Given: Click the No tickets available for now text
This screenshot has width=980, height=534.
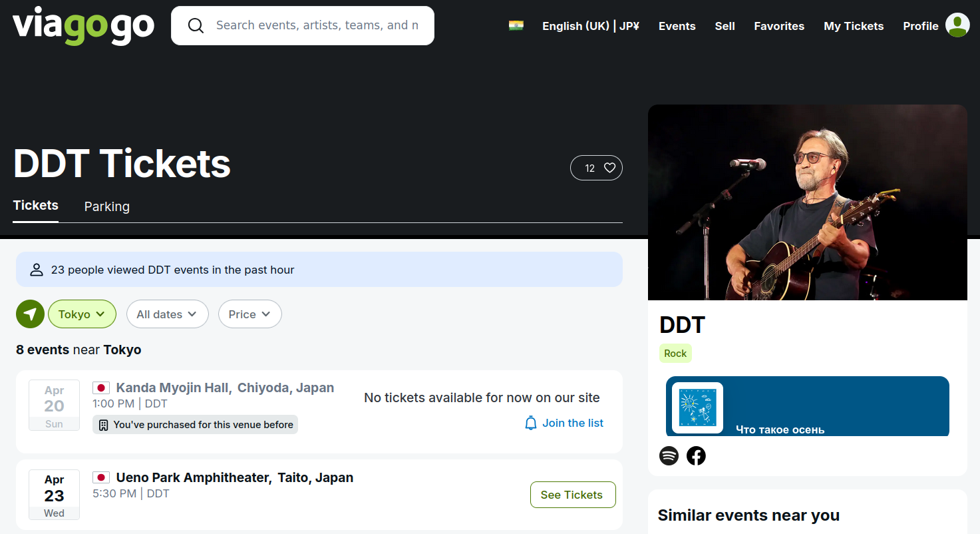Looking at the screenshot, I should pyautogui.click(x=482, y=398).
